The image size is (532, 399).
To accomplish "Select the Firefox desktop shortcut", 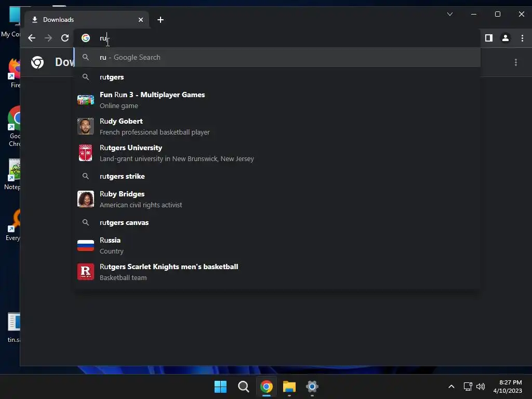I will coord(14,73).
